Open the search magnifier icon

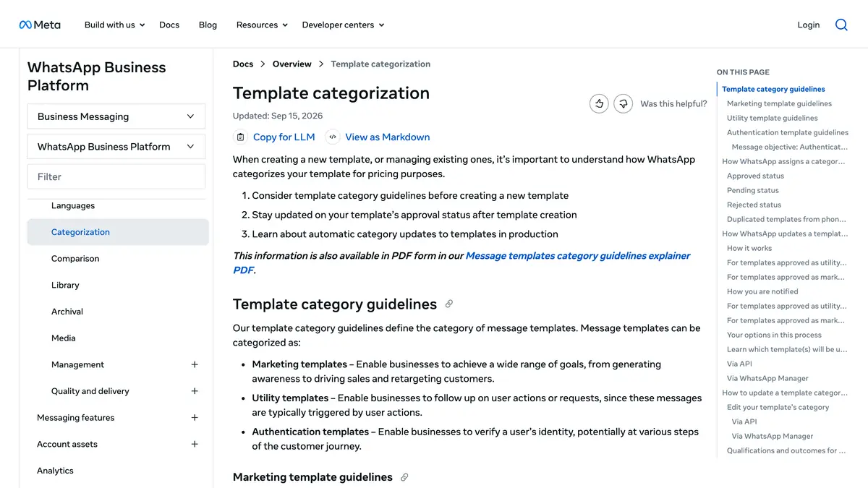coord(841,25)
